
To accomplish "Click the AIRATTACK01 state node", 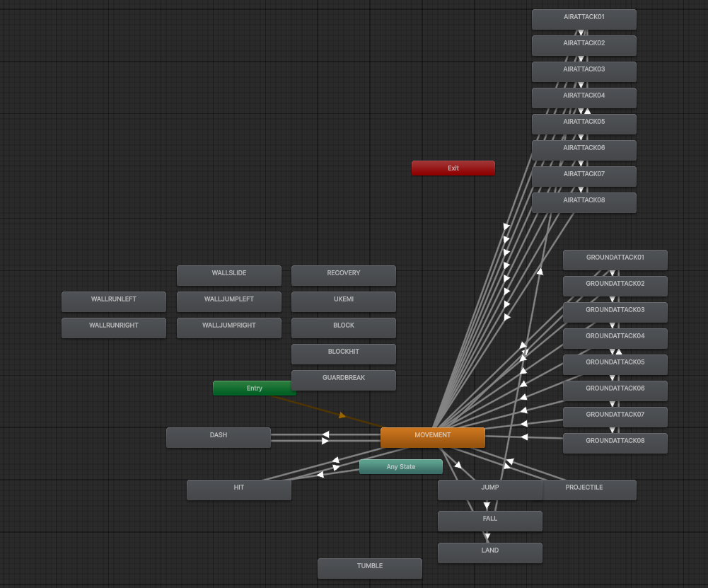I will (584, 19).
